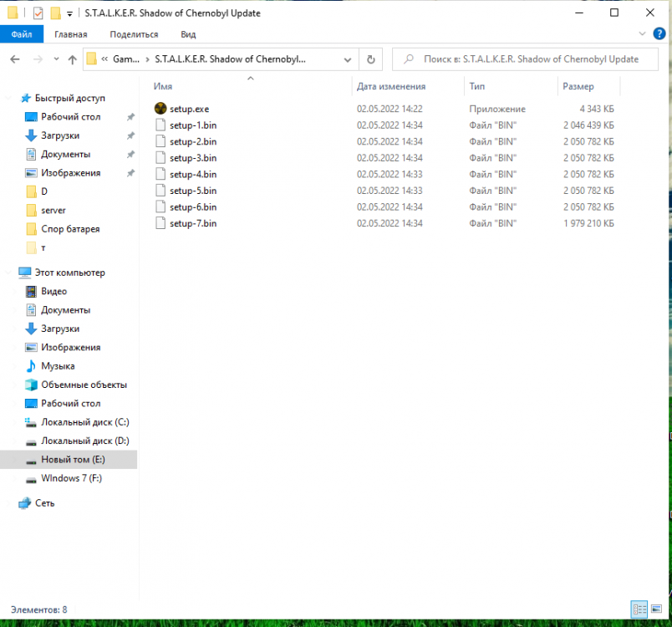Screen dimensions: 672x627
Task: Open Загрузки under Этот компьютер
Action: pyautogui.click(x=60, y=329)
